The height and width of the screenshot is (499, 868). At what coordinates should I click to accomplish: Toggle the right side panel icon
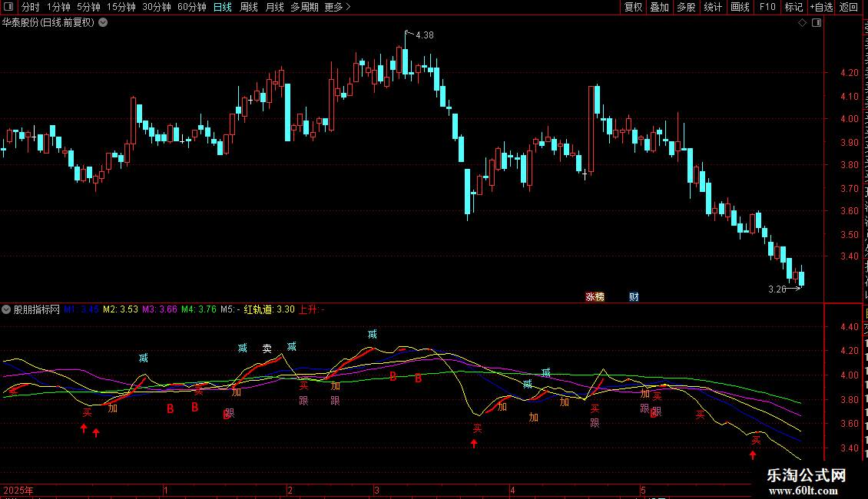817,23
